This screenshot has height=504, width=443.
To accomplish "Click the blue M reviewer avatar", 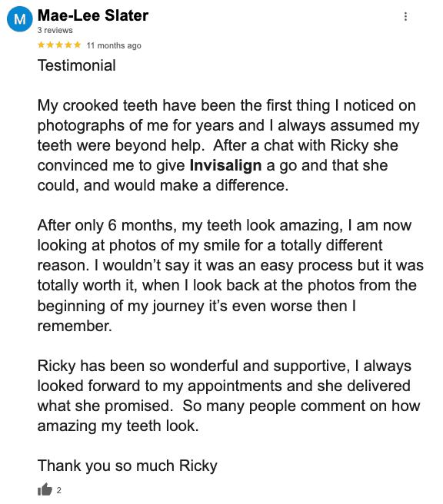I will tap(20, 19).
